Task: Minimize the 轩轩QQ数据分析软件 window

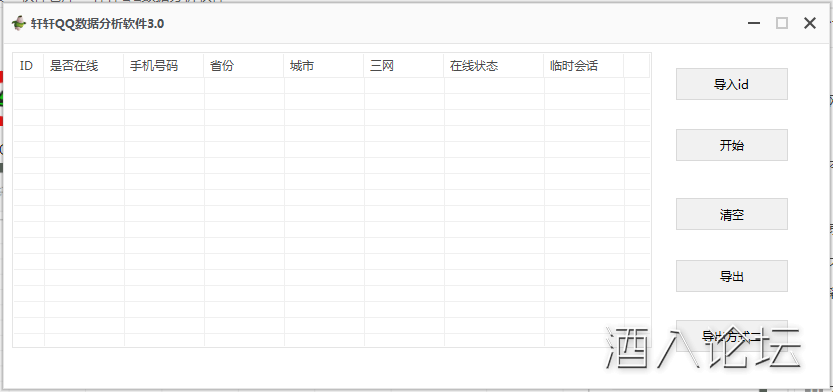Action: [753, 23]
